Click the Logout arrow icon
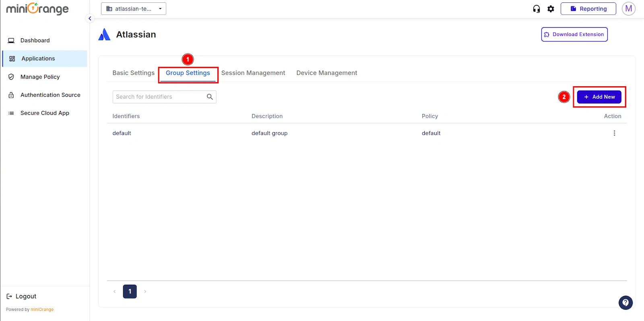This screenshot has height=321, width=644. (9, 296)
